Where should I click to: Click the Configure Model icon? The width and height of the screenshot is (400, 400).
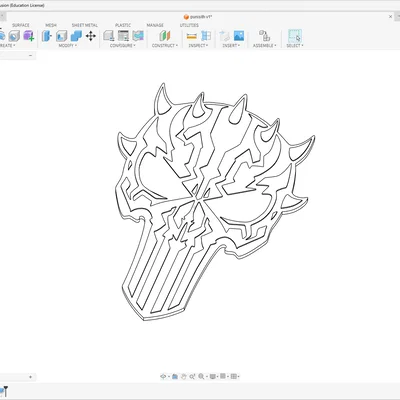[x=108, y=36]
